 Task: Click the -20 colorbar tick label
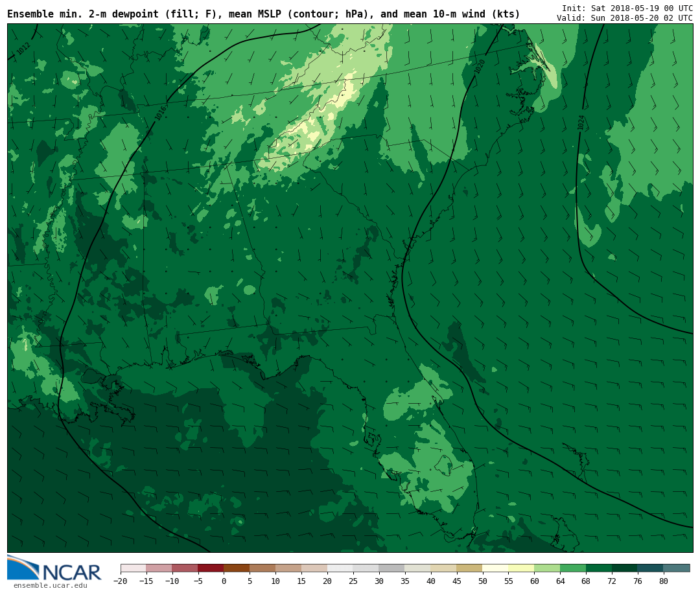point(120,581)
